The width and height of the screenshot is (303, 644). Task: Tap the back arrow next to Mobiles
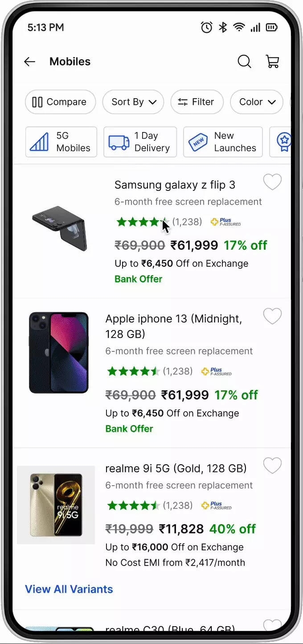click(x=30, y=62)
